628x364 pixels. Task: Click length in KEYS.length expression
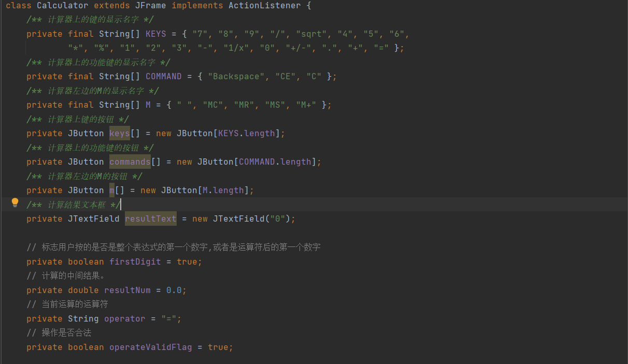260,134
